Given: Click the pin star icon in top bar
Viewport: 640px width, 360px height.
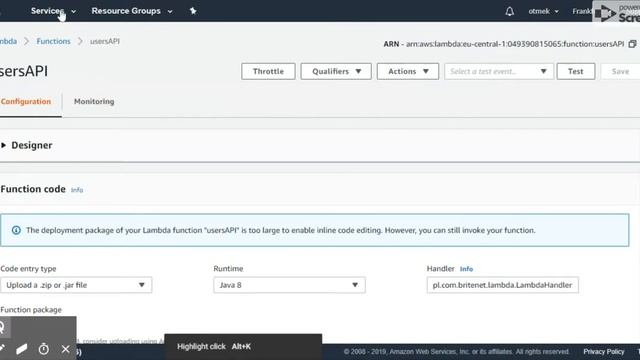Looking at the screenshot, I should pos(193,11).
